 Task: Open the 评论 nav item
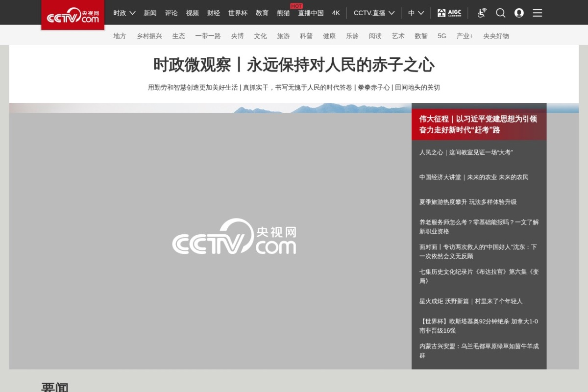pyautogui.click(x=171, y=13)
